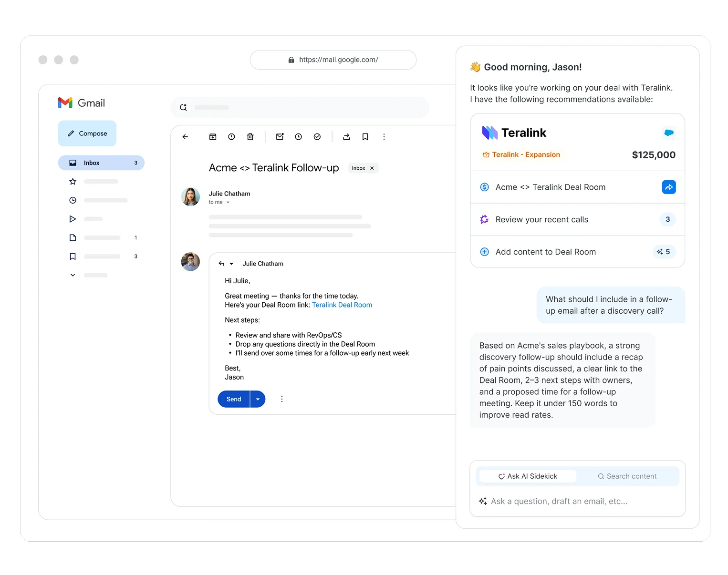Click the 'Drop any questions' bullet line
This screenshot has height=575, width=728.
tap(305, 344)
